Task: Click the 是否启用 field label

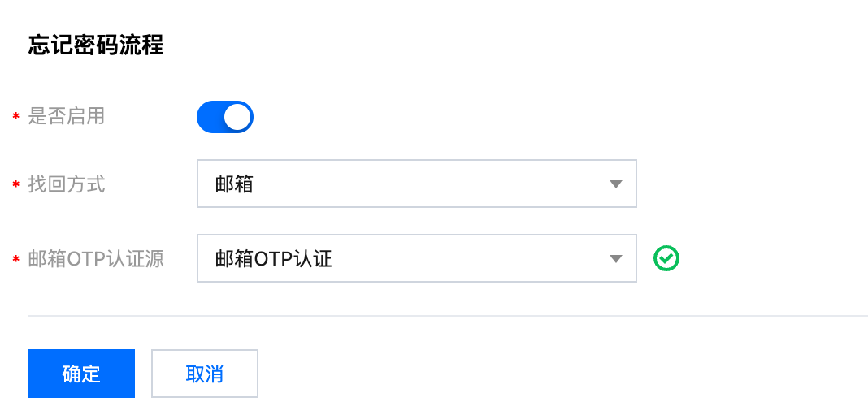Action: pos(67,117)
